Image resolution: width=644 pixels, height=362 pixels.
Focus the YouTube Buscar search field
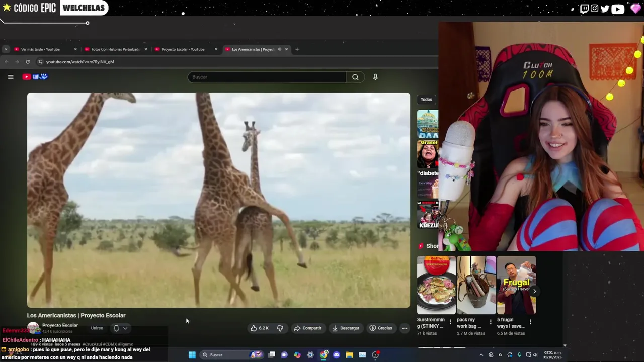(267, 77)
